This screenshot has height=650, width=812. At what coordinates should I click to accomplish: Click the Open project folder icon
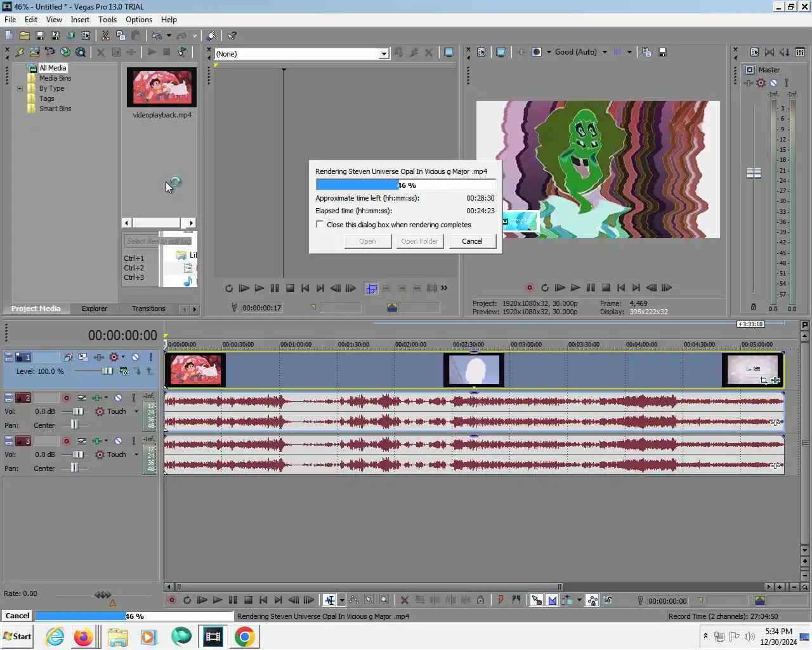click(24, 36)
